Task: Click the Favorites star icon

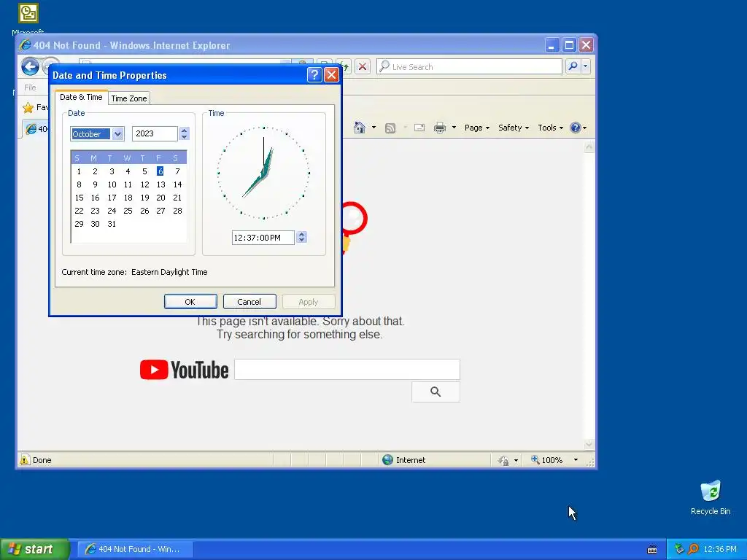Action: click(x=28, y=108)
